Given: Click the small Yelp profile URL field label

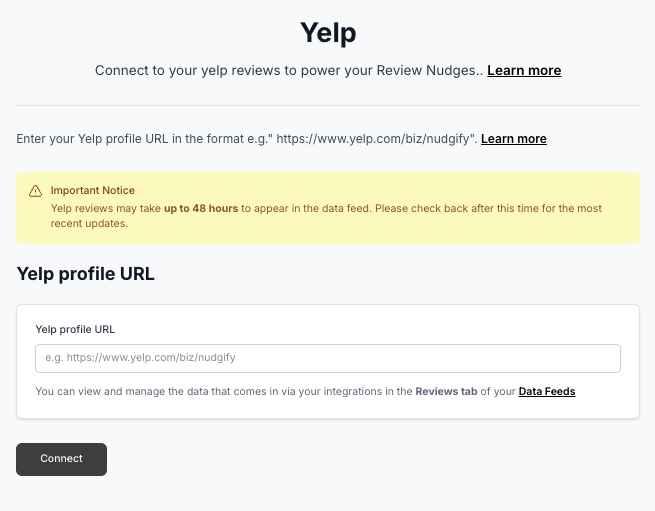Looking at the screenshot, I should coord(75,329).
